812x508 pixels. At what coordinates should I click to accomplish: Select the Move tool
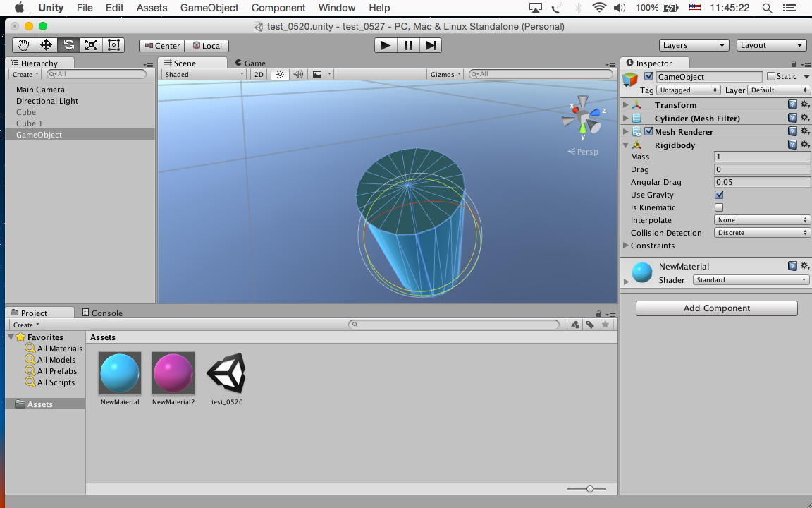(46, 45)
